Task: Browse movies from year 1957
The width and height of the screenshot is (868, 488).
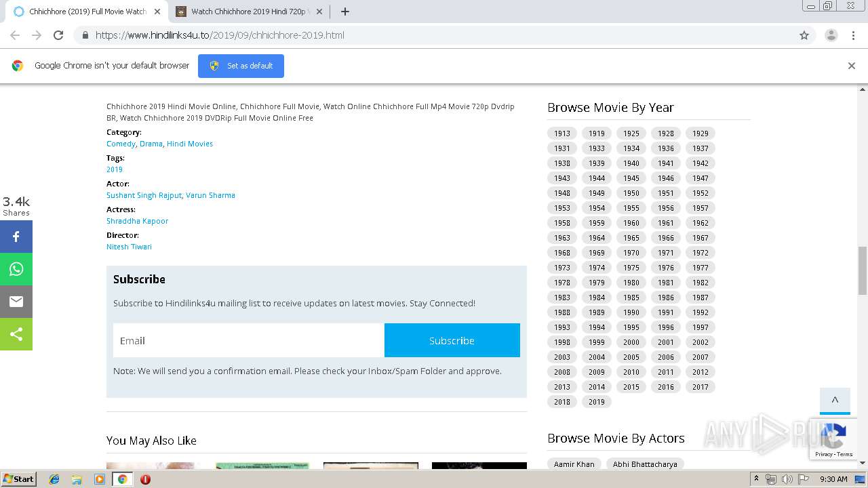Action: click(x=701, y=208)
